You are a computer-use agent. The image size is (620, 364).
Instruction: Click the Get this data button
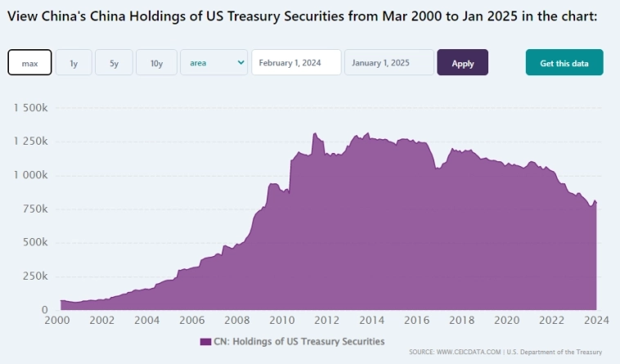[x=564, y=63]
